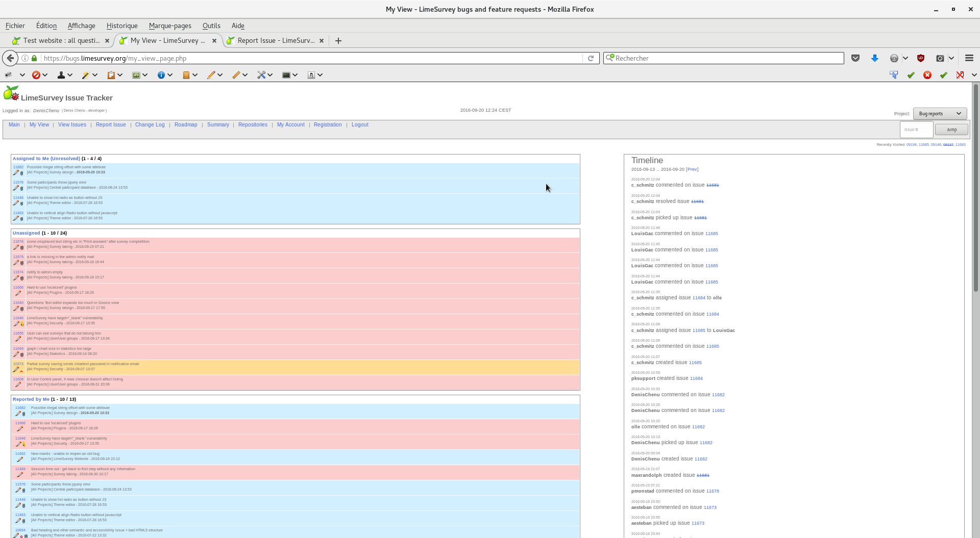The width and height of the screenshot is (980, 538).
Task: Switch to the 'Report Issue' browser tab
Action: pyautogui.click(x=276, y=41)
